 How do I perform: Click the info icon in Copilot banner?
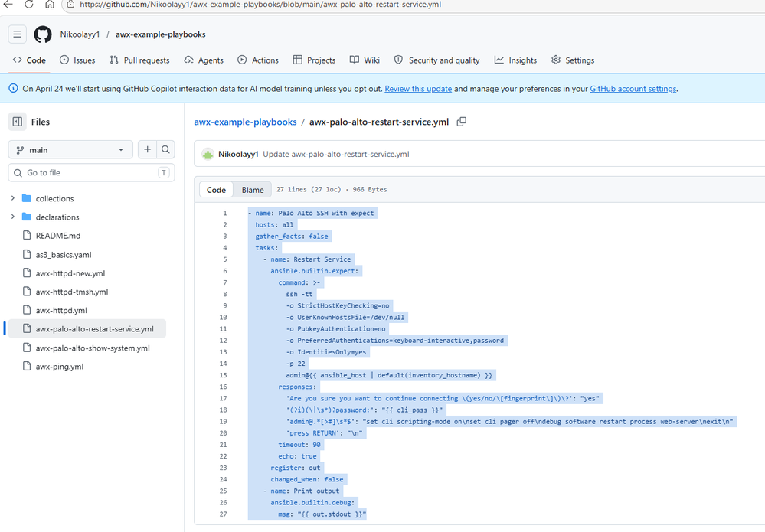pyautogui.click(x=13, y=88)
